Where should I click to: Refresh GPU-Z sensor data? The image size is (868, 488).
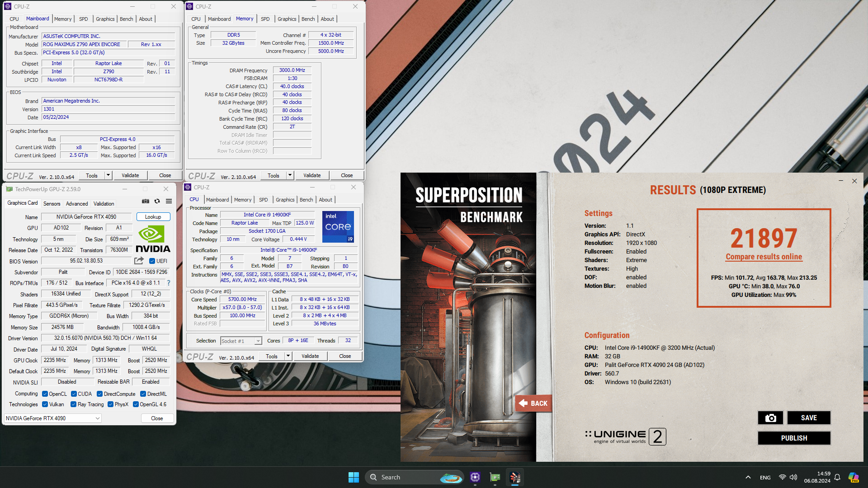(157, 202)
